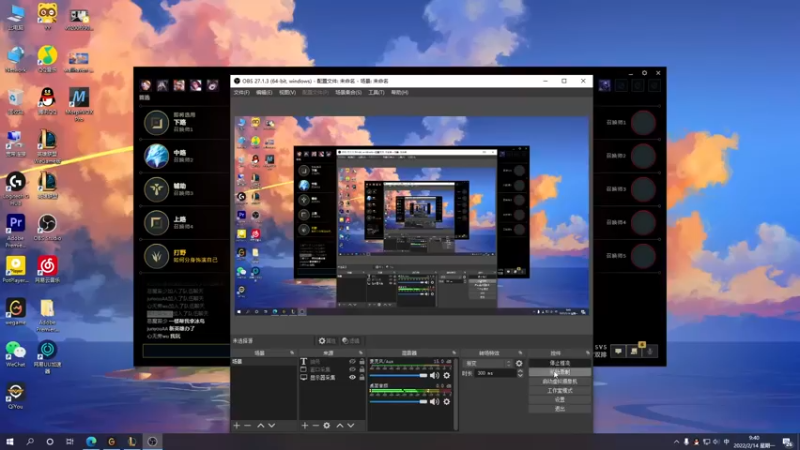Open Source Properties button above Scenes panel
Screen dimensions: 800x450
point(327,341)
